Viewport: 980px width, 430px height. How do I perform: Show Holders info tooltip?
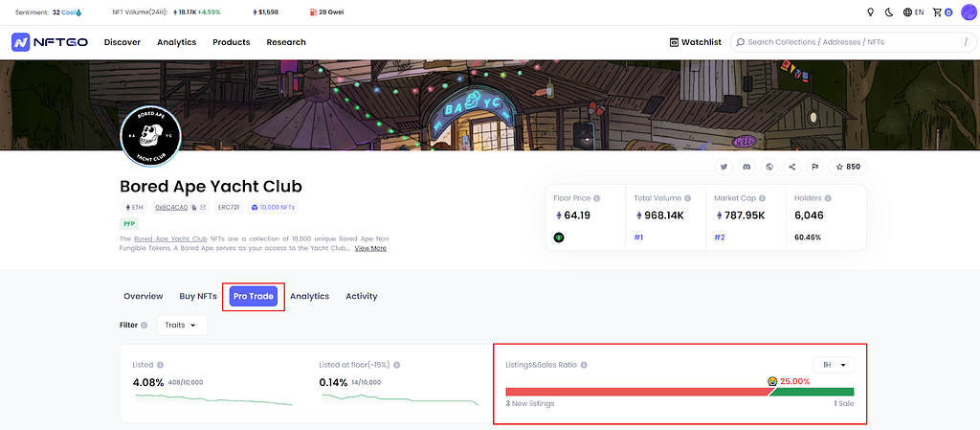[x=828, y=198]
